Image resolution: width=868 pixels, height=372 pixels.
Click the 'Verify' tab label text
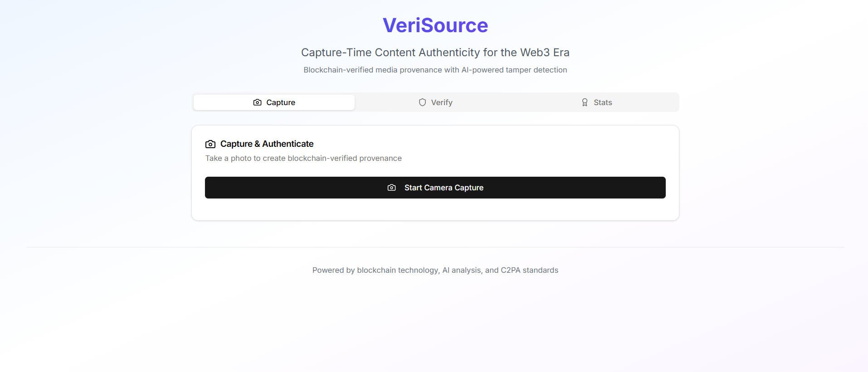[442, 102]
